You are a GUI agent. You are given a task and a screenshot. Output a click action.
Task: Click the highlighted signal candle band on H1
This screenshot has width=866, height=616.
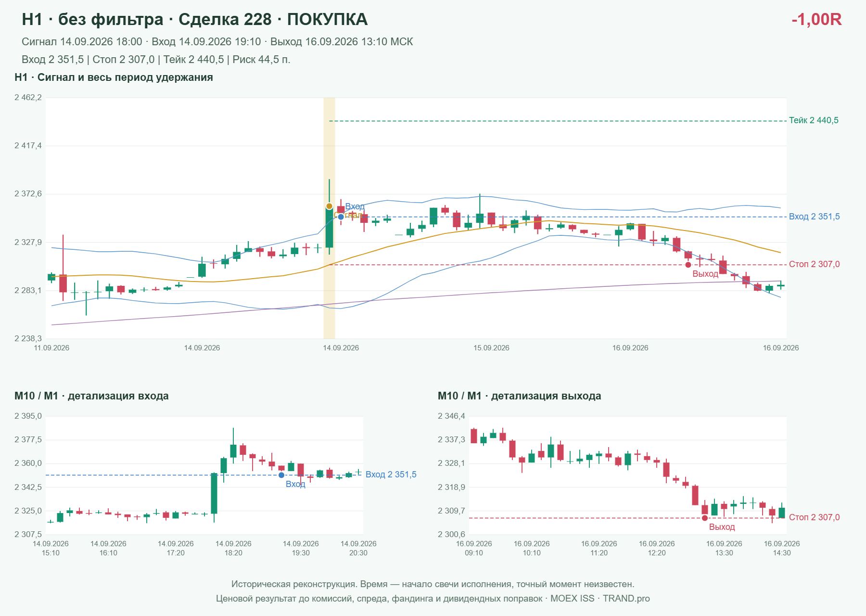click(329, 218)
